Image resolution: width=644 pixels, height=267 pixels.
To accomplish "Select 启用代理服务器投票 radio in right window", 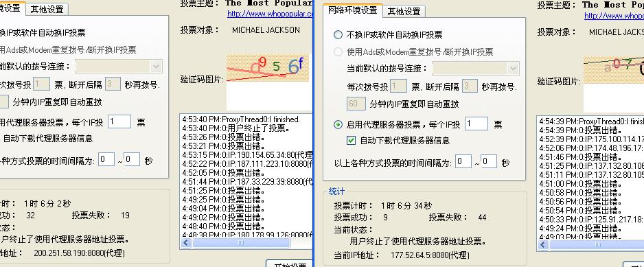I will click(338, 124).
